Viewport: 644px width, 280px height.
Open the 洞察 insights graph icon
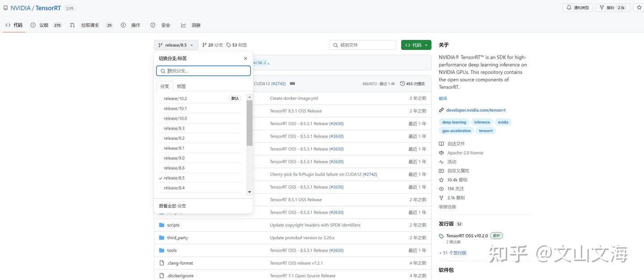(x=183, y=25)
